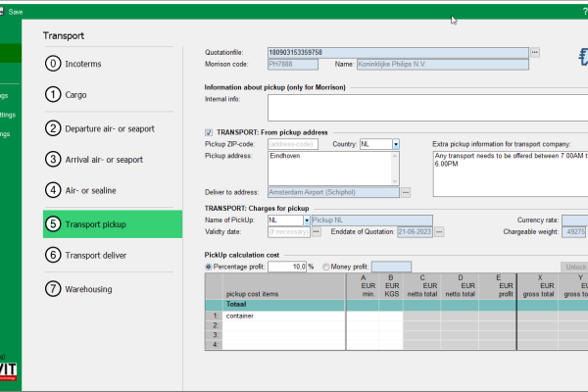Select row 4 header in the cost table
The image size is (588, 392).
coord(214,344)
